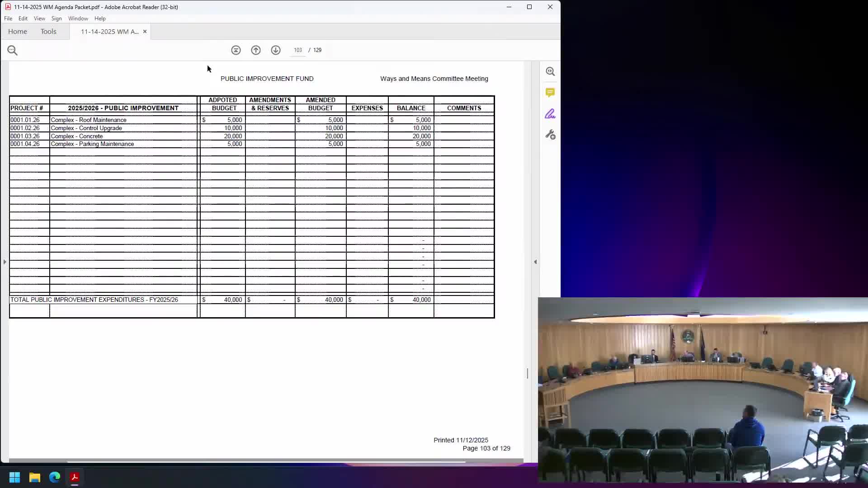Viewport: 868px width, 488px height.
Task: Click the magnifier search icon in toolbar
Action: tap(12, 51)
